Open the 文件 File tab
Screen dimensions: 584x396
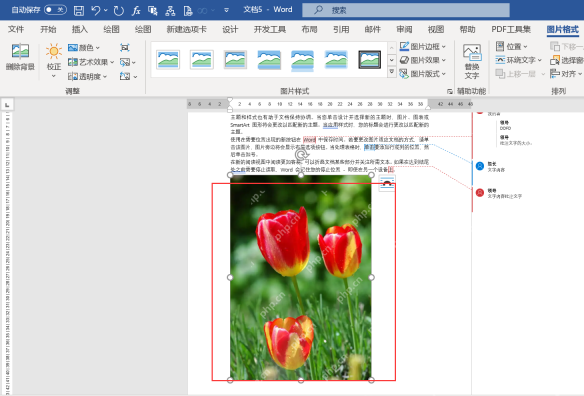(x=16, y=29)
